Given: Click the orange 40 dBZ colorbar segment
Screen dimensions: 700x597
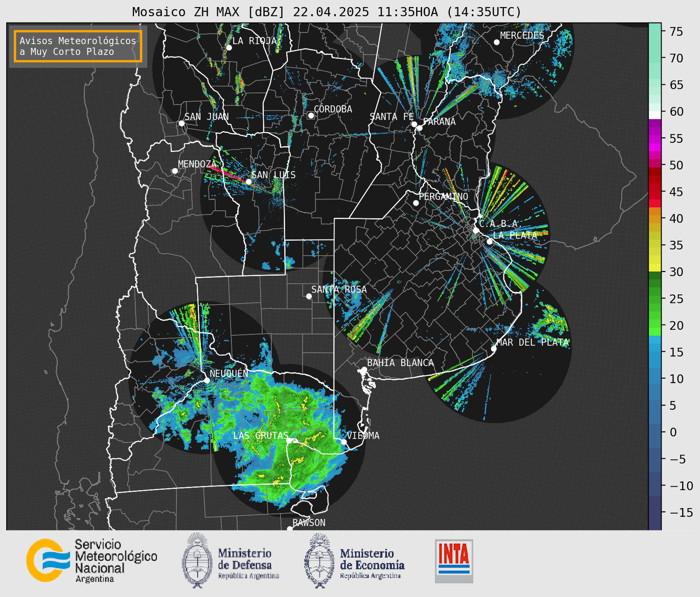Looking at the screenshot, I should [x=655, y=219].
